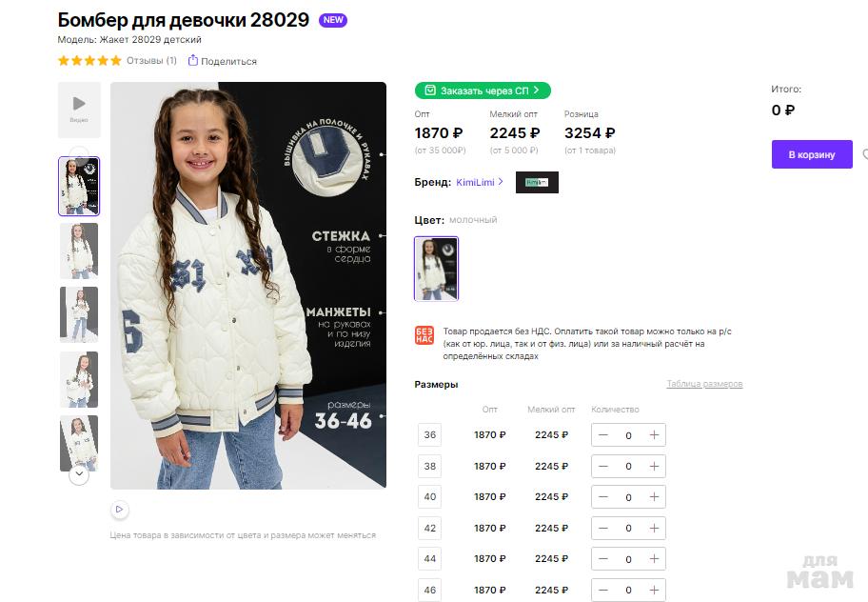868x602 pixels.
Task: Play the product video thumbnail
Action: [x=79, y=110]
